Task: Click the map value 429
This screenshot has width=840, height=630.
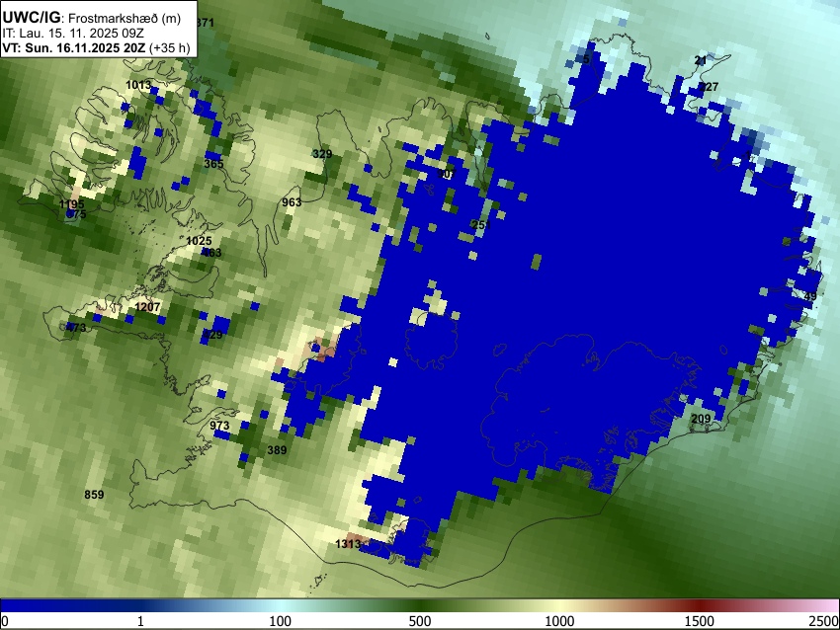Action: 212,335
